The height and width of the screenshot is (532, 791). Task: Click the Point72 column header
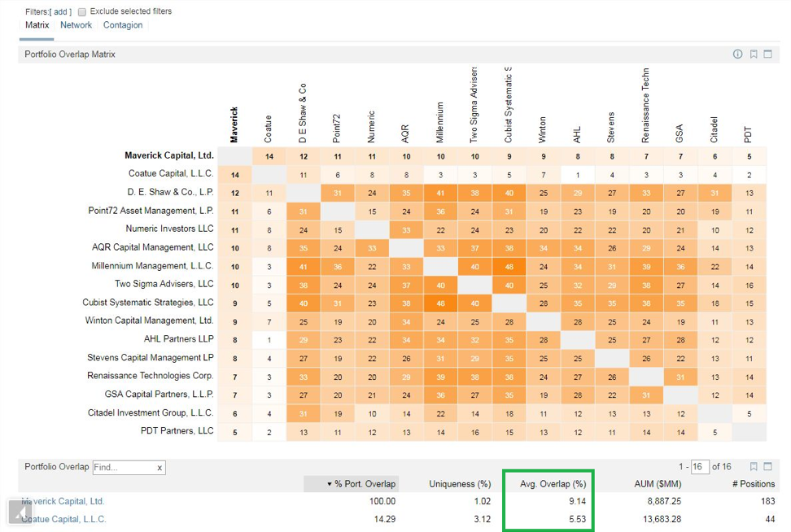[x=337, y=129]
